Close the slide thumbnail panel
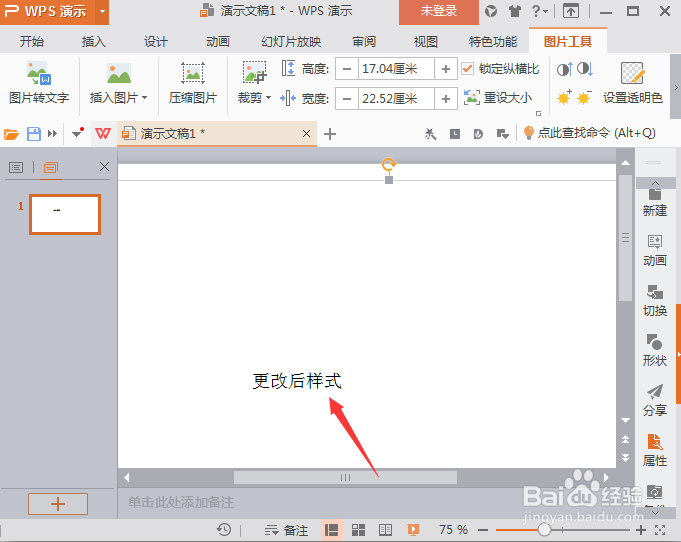 pyautogui.click(x=104, y=167)
